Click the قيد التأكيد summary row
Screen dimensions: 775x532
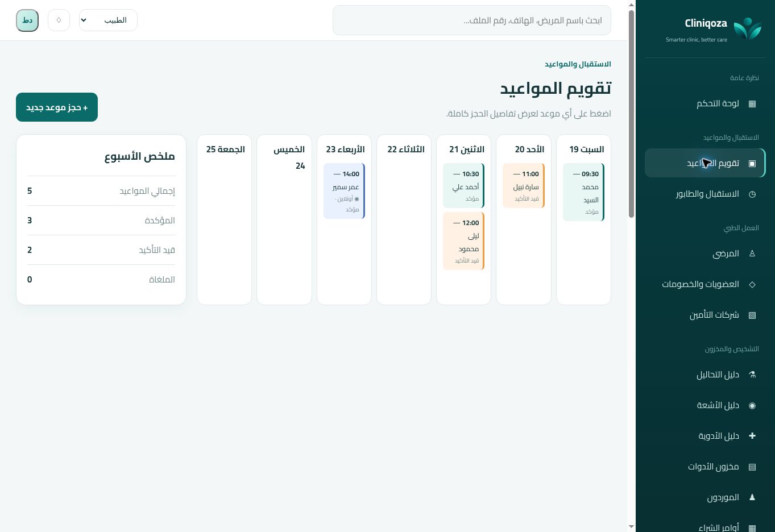tap(101, 250)
